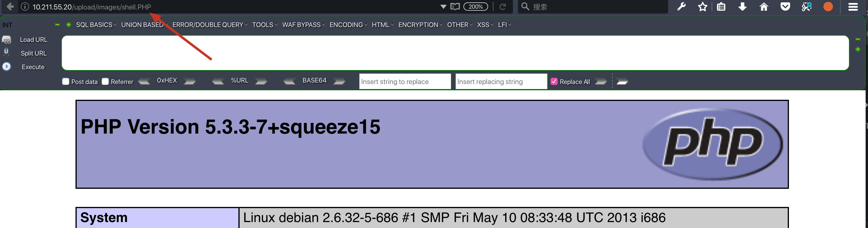Go to the home page icon

click(764, 7)
